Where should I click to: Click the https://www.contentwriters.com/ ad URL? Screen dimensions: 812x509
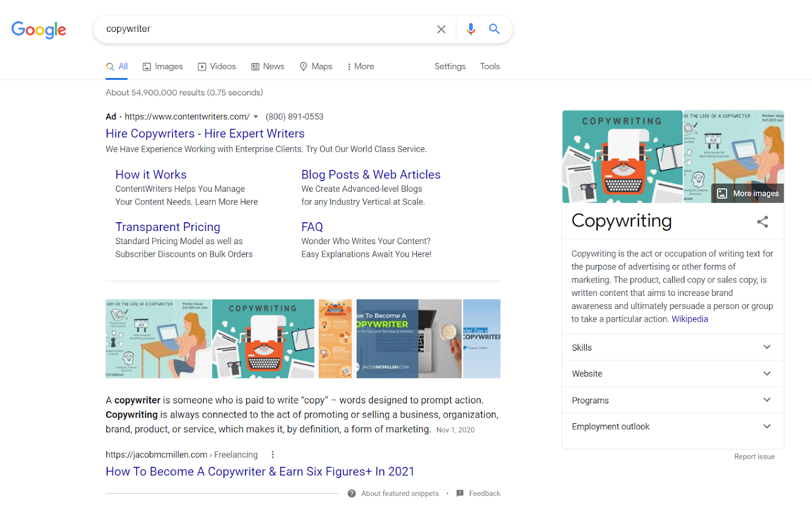(x=187, y=117)
